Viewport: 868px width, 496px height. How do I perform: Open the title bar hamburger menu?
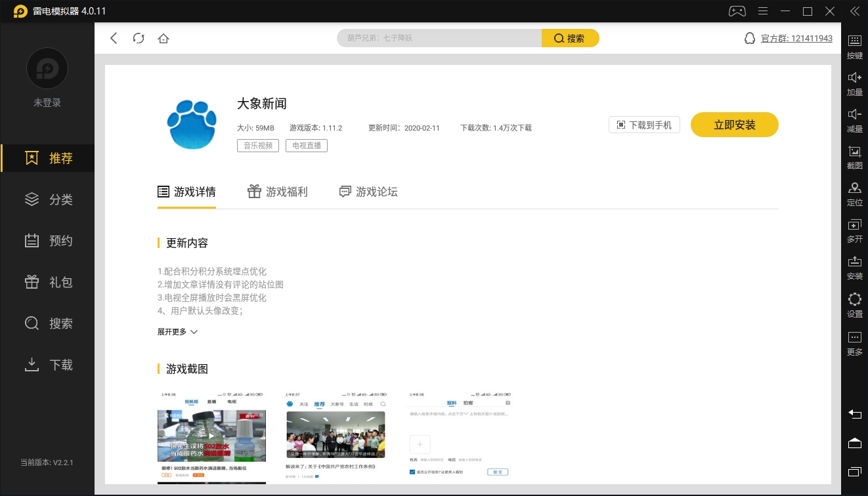pyautogui.click(x=763, y=11)
